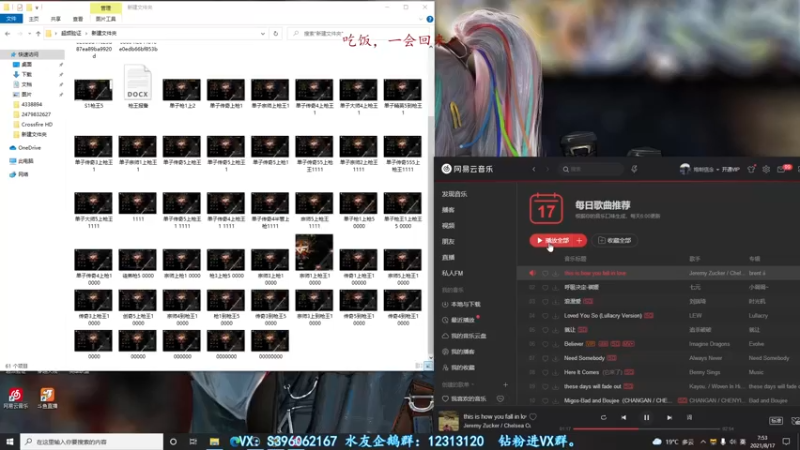The height and width of the screenshot is (450, 800).
Task: Expand the File Explorer address bar dropdown
Action: coord(263,34)
